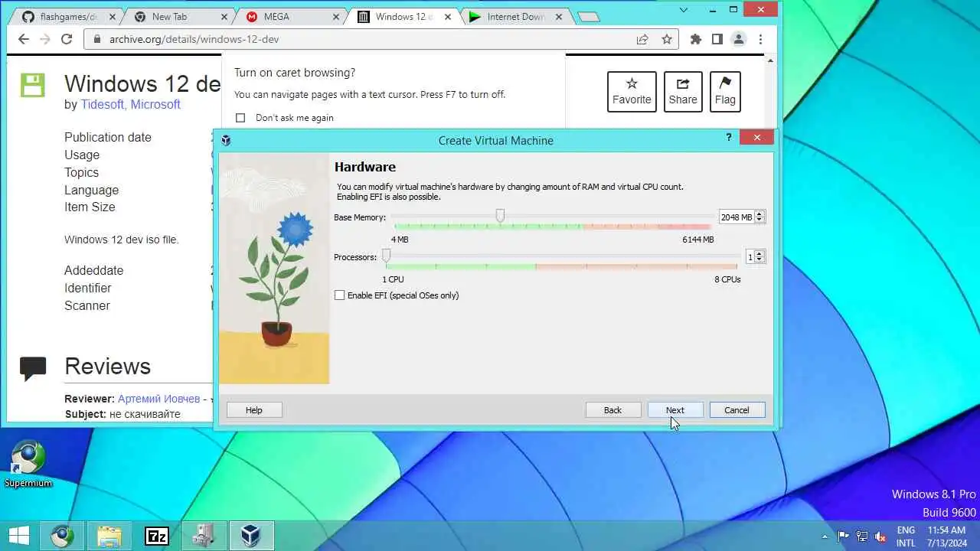Cancel the Create Virtual Machine dialog

point(737,410)
